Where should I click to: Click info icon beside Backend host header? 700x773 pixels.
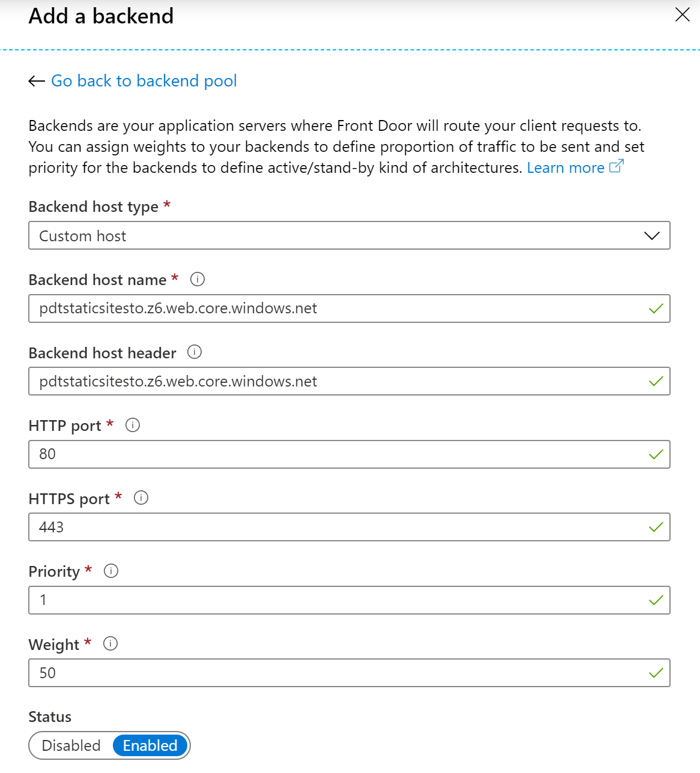[195, 352]
